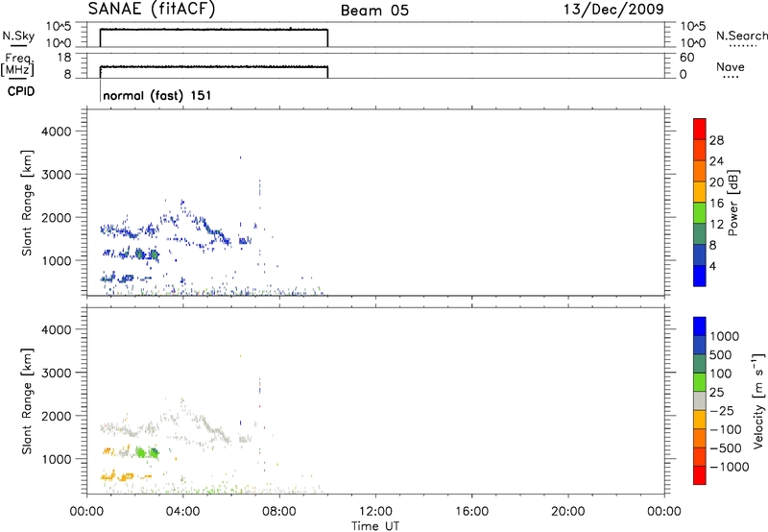768x532 pixels.
Task: Select the Beam 05 heading
Action: (x=374, y=11)
